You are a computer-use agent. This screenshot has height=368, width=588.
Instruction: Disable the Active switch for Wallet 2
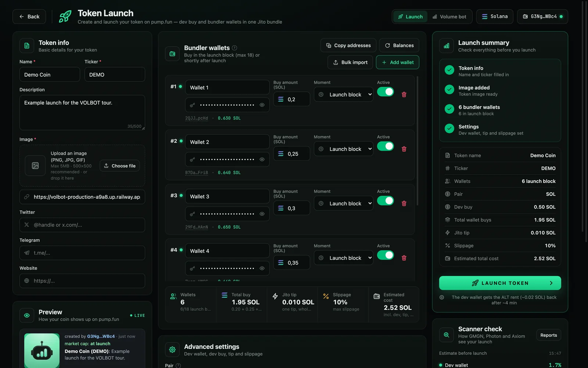click(386, 146)
